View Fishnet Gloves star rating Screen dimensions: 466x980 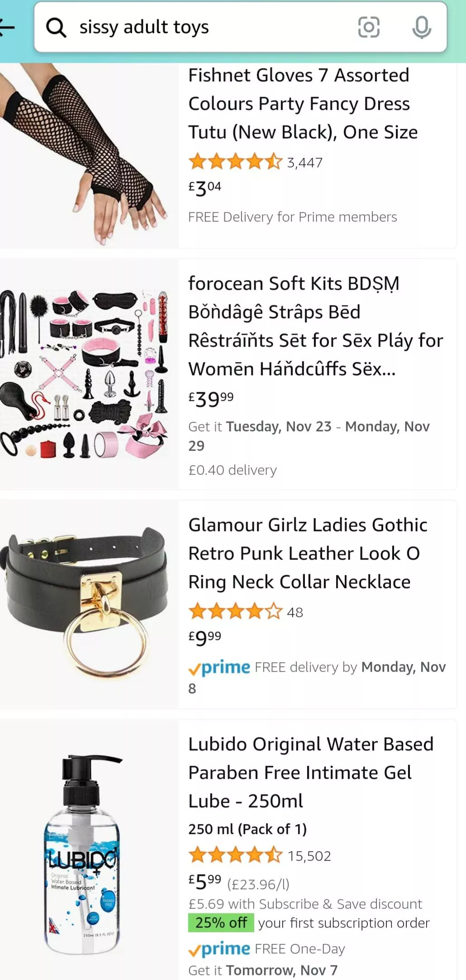(235, 162)
